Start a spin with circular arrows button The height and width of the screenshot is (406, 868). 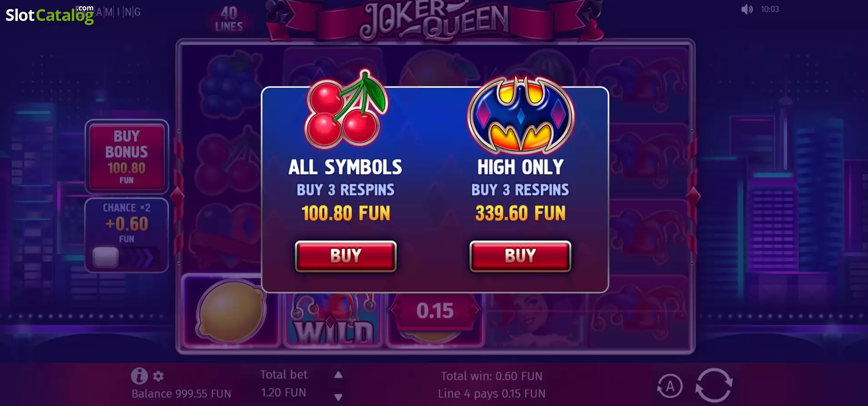[714, 385]
